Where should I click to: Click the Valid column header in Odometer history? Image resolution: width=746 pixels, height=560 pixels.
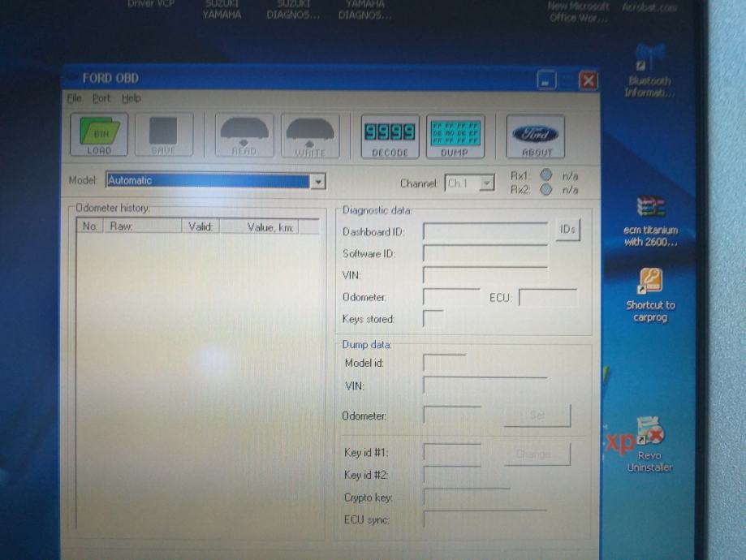tap(201, 227)
